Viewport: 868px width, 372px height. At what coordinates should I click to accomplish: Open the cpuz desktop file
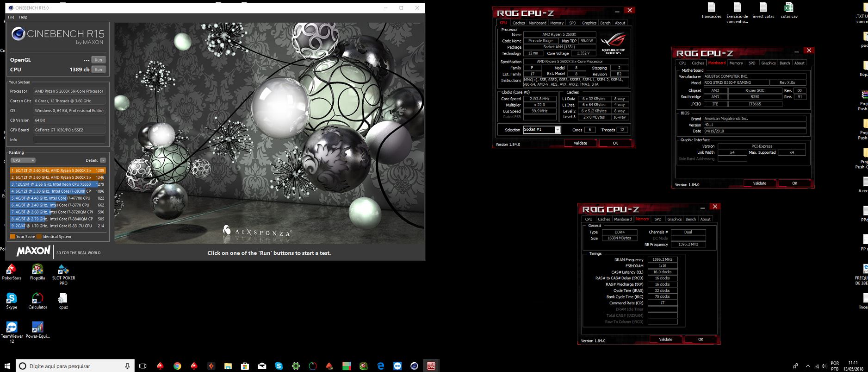coord(63,301)
